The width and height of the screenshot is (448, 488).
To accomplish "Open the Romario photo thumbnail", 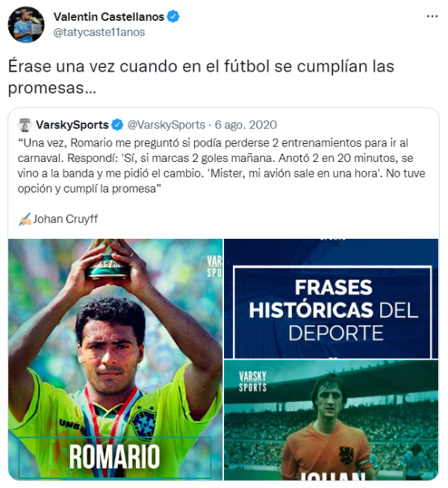I will click(115, 360).
